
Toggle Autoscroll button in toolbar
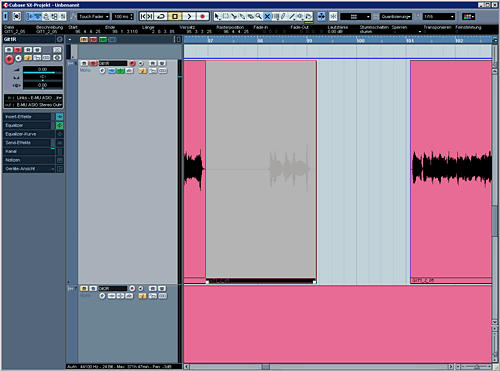coord(321,16)
